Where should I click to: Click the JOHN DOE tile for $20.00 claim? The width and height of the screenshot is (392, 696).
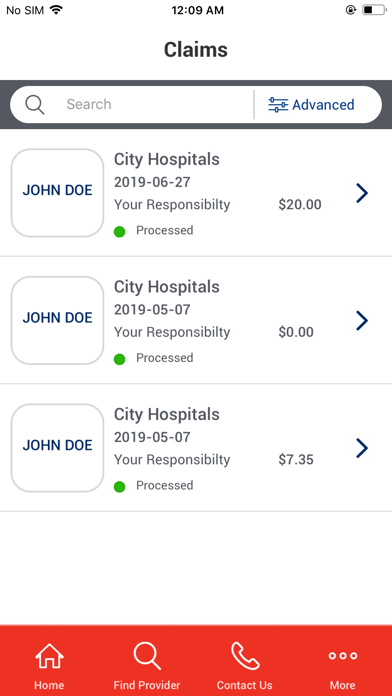coord(57,193)
